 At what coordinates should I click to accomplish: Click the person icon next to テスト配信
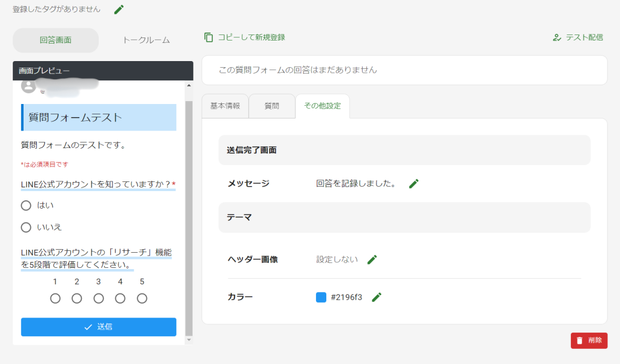[x=556, y=37]
